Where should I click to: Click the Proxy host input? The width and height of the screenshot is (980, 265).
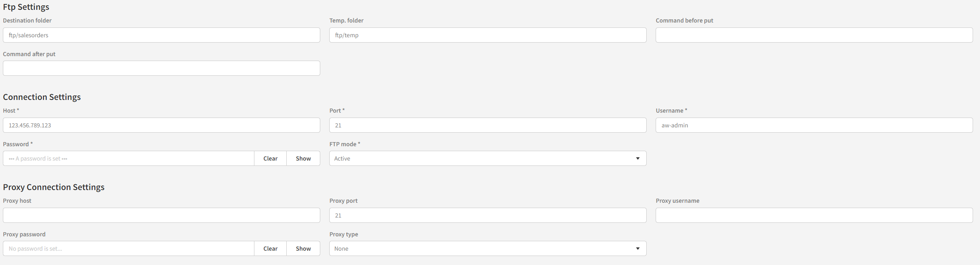tap(161, 215)
